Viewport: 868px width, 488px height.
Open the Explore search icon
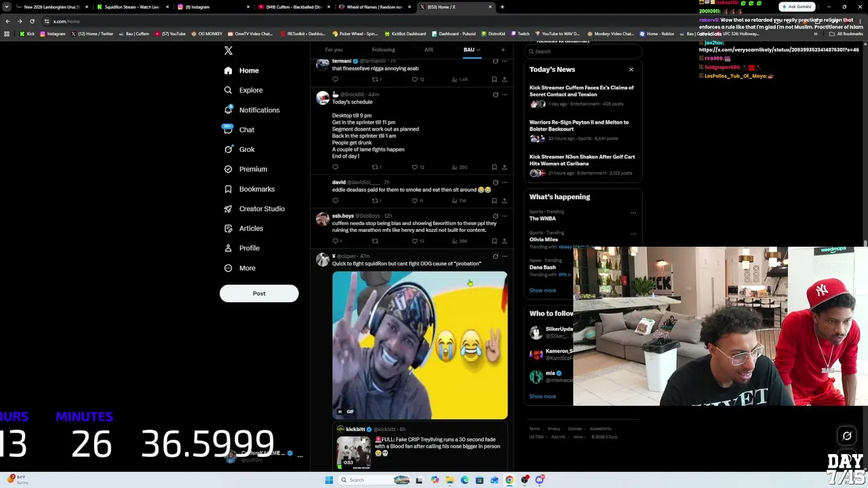point(228,90)
